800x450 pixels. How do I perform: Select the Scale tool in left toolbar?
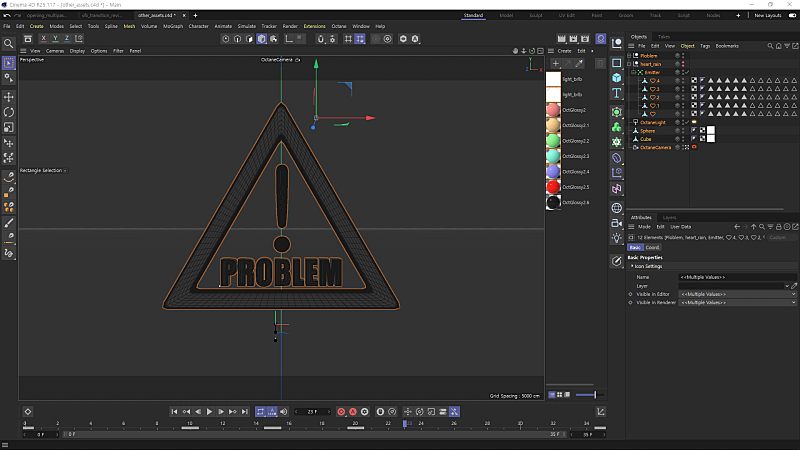9,128
